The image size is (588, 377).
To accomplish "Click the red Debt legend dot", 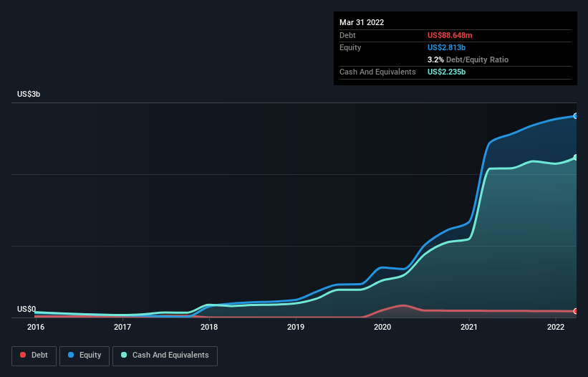I will point(23,355).
